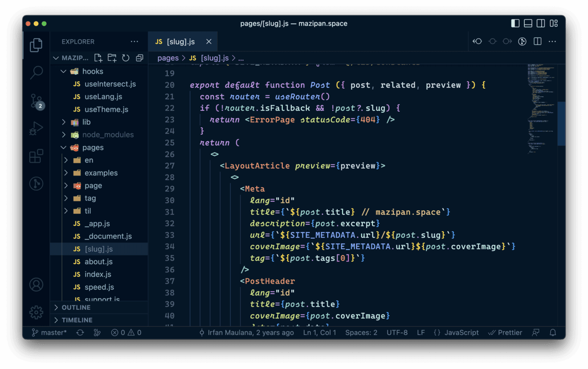Close the [slug].js tab
588x369 pixels.
(x=209, y=42)
